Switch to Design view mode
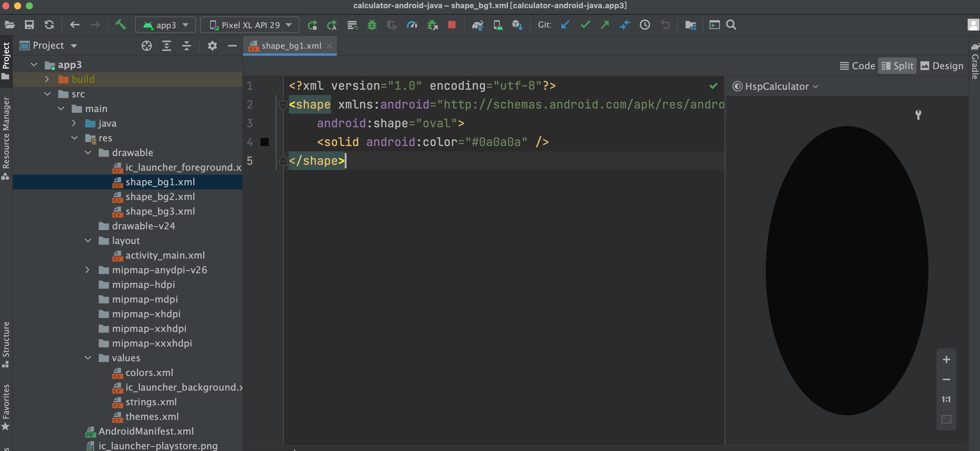 pos(942,66)
